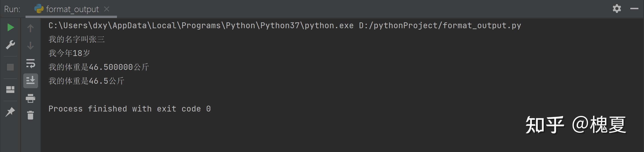This screenshot has width=644, height=152.
Task: Click output line 我的名字叫张三
Action: click(x=77, y=39)
